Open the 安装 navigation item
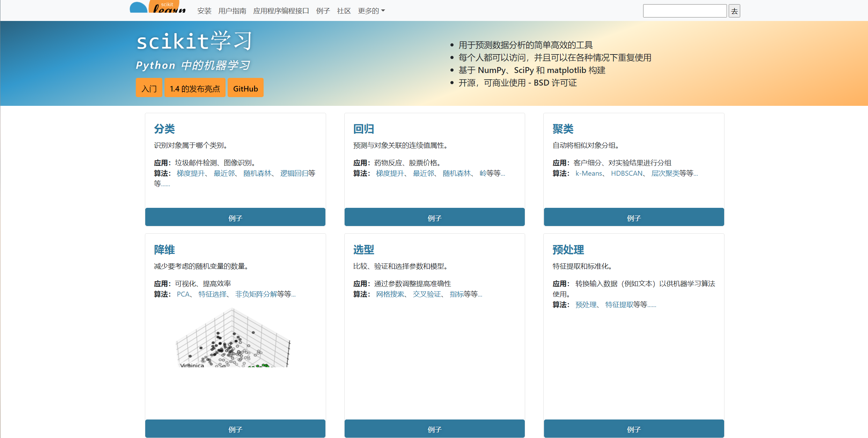The width and height of the screenshot is (868, 438). coord(204,11)
